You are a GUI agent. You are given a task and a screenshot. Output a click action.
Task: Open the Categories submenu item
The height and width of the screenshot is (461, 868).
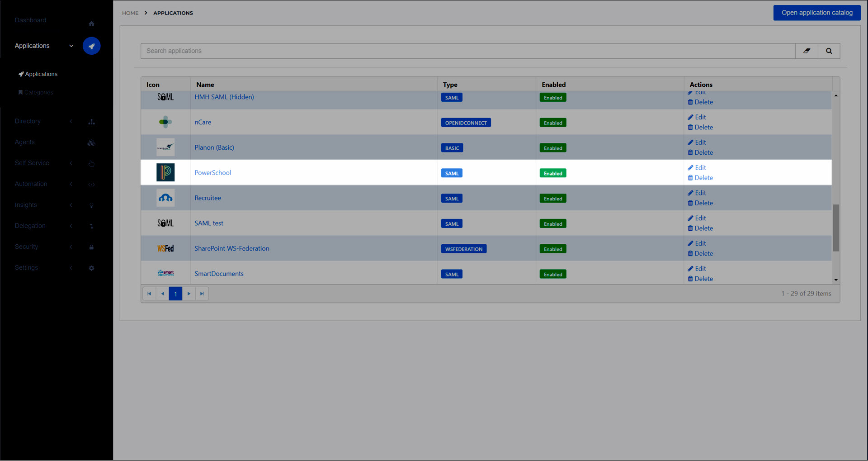point(36,92)
